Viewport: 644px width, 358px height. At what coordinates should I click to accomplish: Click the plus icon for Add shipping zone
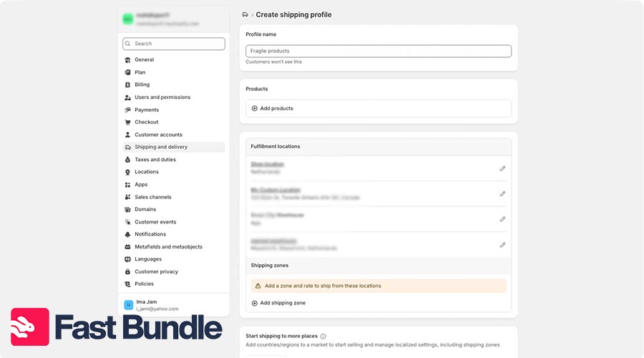pyautogui.click(x=255, y=303)
